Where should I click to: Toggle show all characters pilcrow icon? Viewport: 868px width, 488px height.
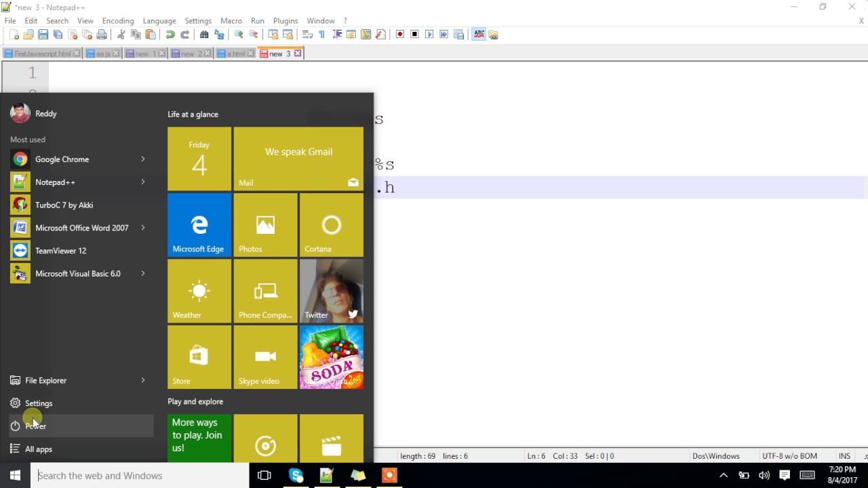[321, 35]
